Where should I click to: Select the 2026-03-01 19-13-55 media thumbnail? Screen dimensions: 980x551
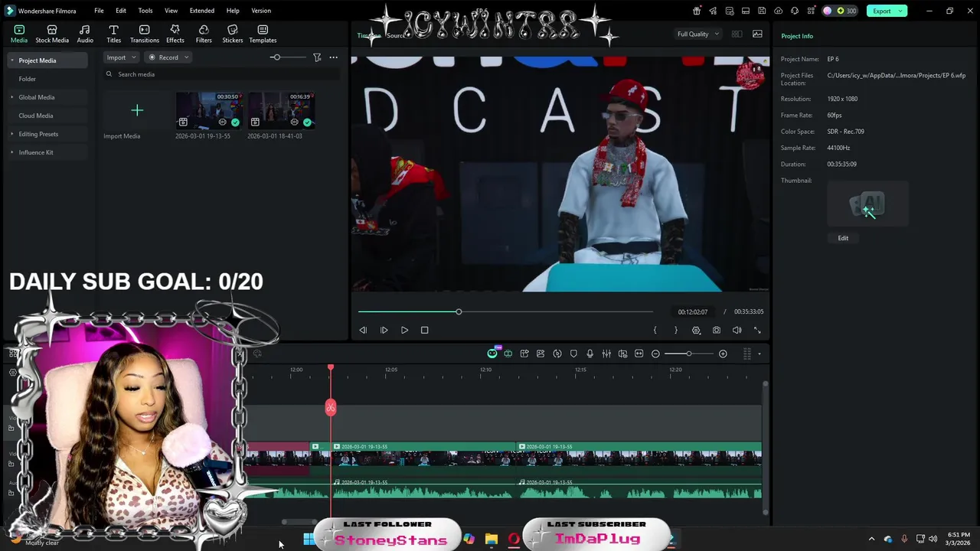click(209, 111)
